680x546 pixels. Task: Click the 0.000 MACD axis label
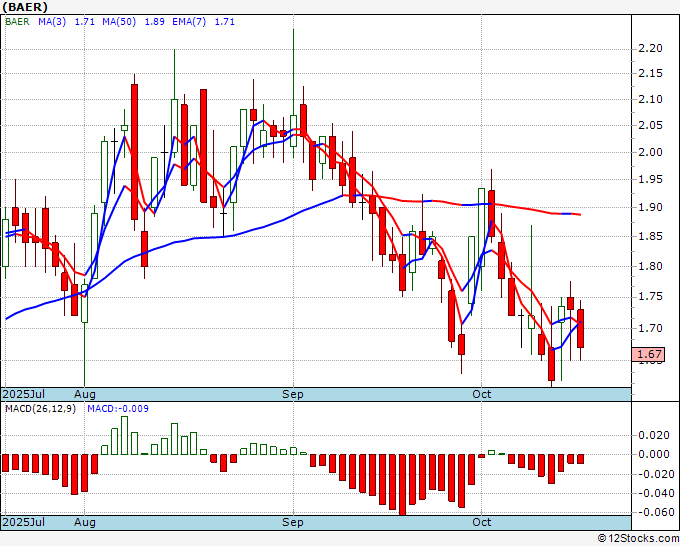coord(654,454)
